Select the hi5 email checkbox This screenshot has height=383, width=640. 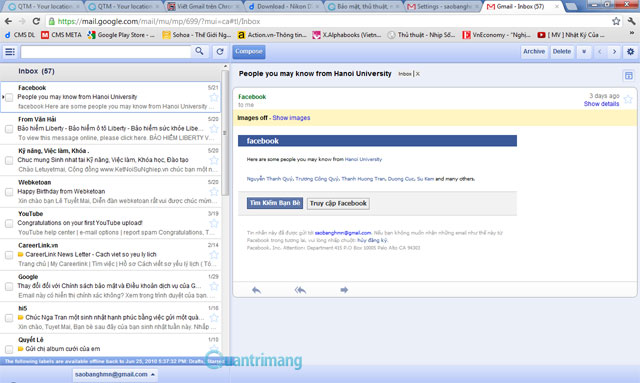(9, 318)
